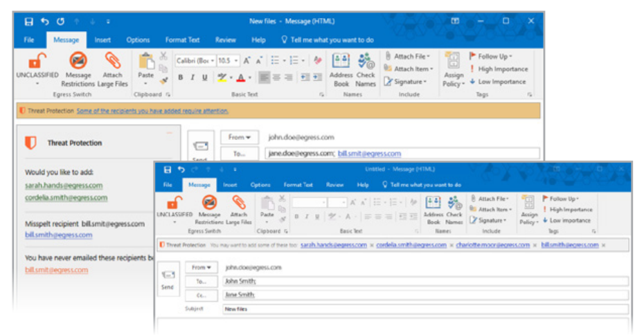Click never-emailed bill.smit@egress.com in side panel
Viewport: 644px width, 335px height.
click(56, 270)
